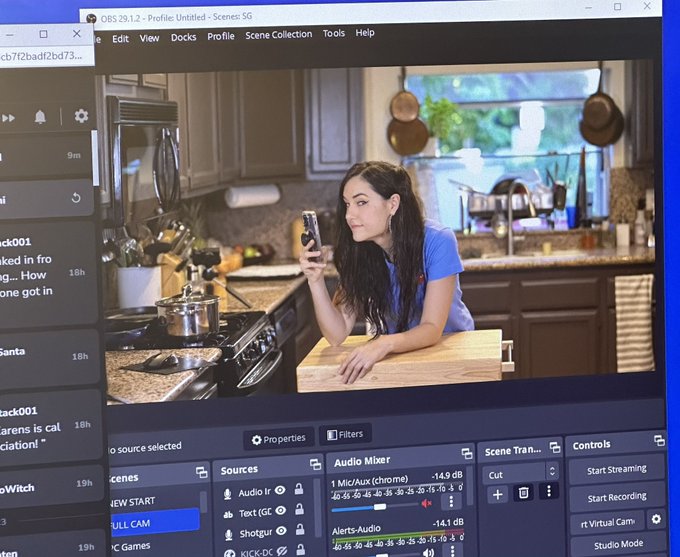Hide the Shotgun source with its eye
The width and height of the screenshot is (680, 557).
(x=281, y=531)
